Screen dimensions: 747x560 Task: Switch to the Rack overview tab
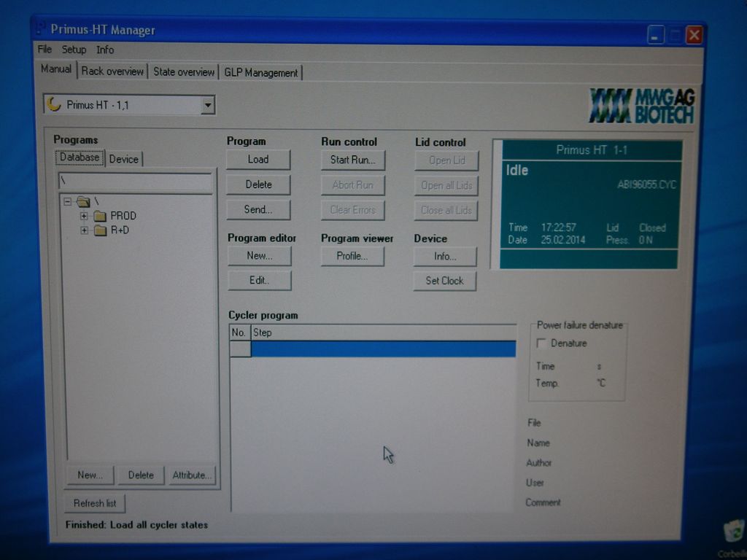[x=112, y=71]
